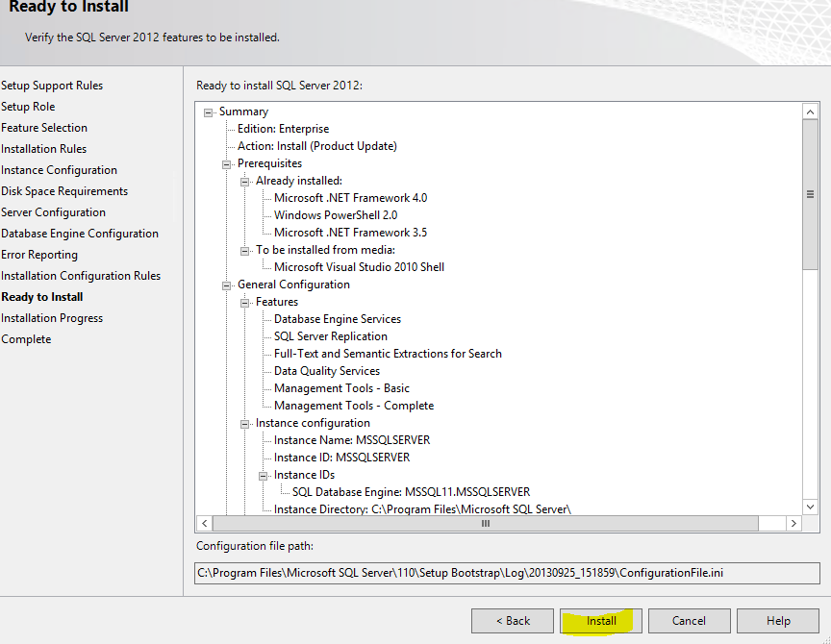Click the Configuration file path field
831x644 pixels.
coord(507,573)
